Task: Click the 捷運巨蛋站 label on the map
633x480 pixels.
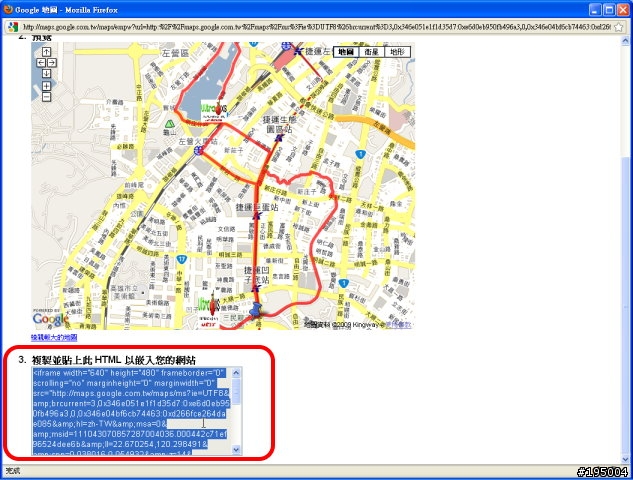Action: pos(257,207)
